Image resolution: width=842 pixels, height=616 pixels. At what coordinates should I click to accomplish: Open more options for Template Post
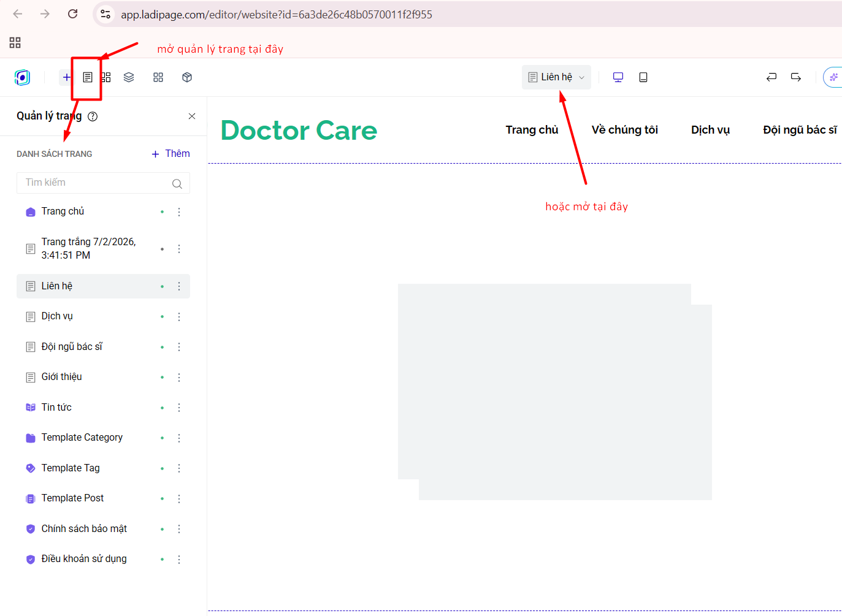[x=179, y=499]
